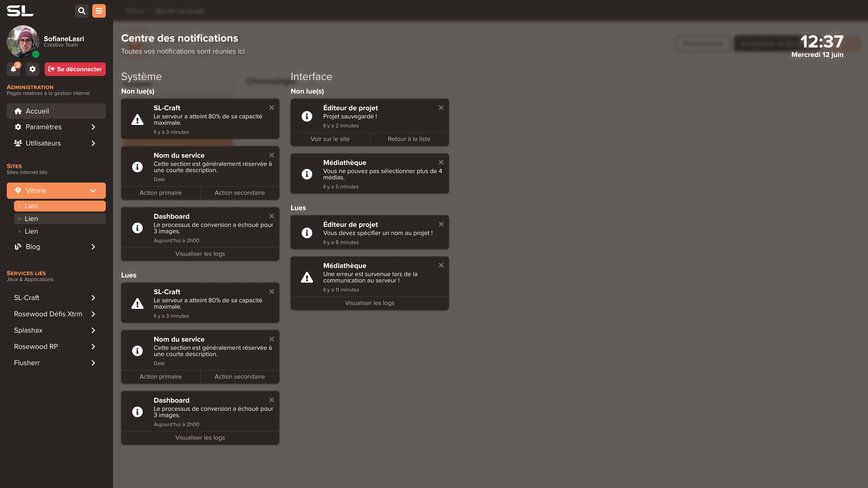This screenshot has height=488, width=868.
Task: Click the info icon on the Médiathèque notification
Action: (x=307, y=174)
